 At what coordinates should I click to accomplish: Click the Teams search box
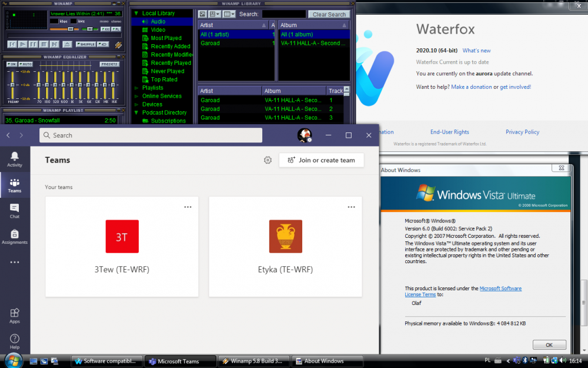point(151,135)
